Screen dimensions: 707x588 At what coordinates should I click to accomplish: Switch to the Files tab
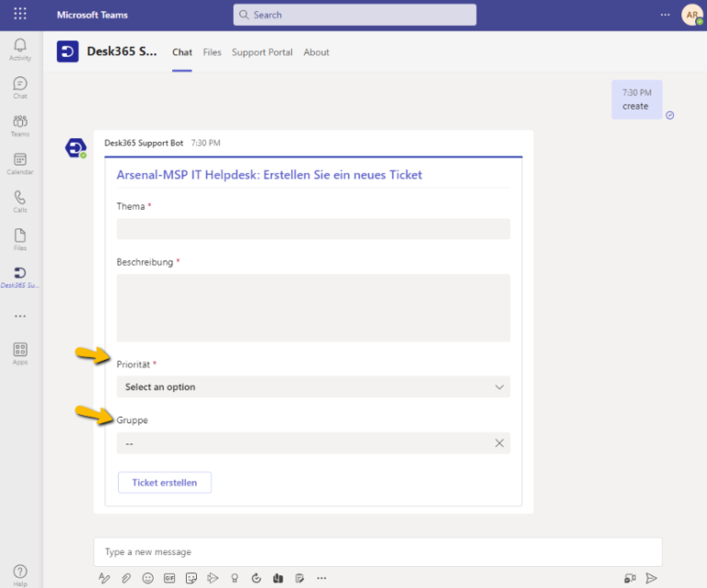click(212, 52)
